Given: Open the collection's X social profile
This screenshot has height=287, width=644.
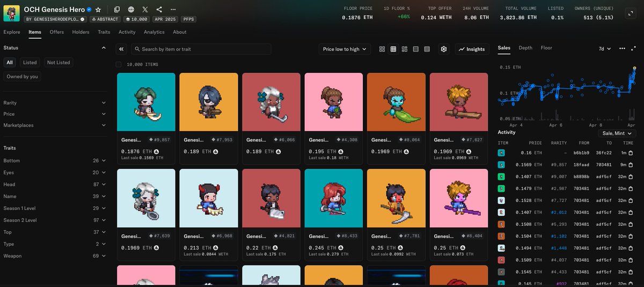Looking at the screenshot, I should [x=145, y=10].
